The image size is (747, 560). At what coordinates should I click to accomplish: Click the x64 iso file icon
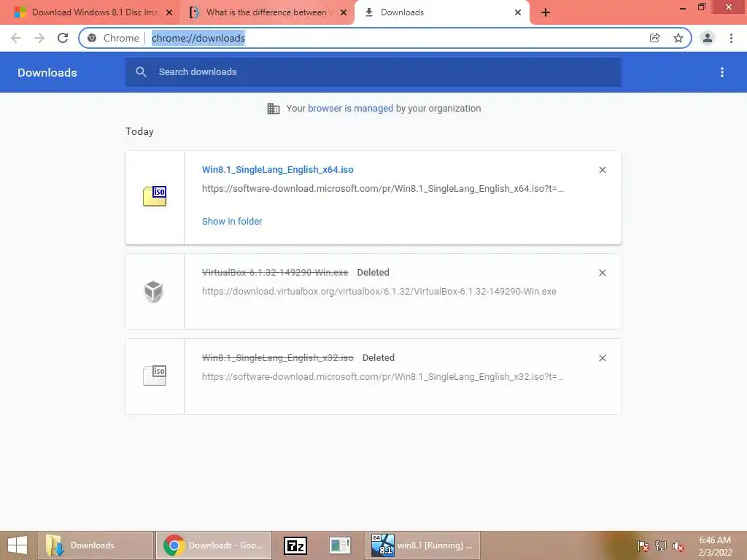[x=155, y=195]
